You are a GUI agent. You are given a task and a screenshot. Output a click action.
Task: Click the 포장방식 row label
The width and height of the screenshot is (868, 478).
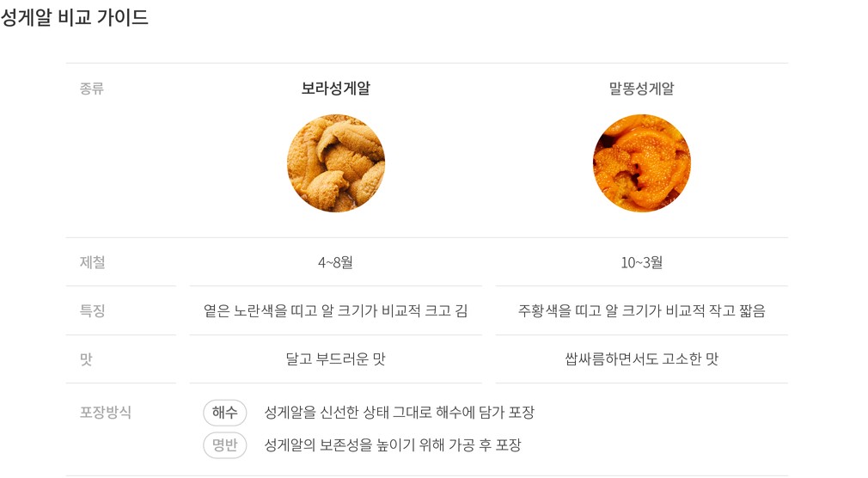106,412
